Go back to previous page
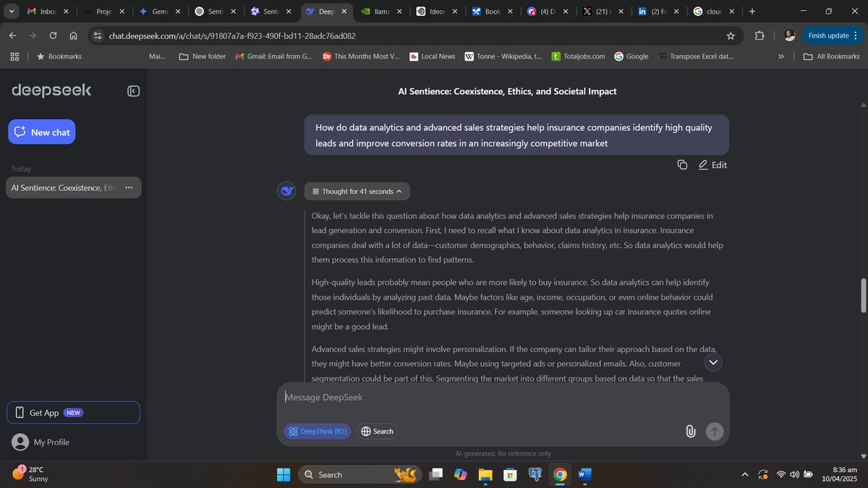Image resolution: width=868 pixels, height=488 pixels. pyautogui.click(x=12, y=35)
